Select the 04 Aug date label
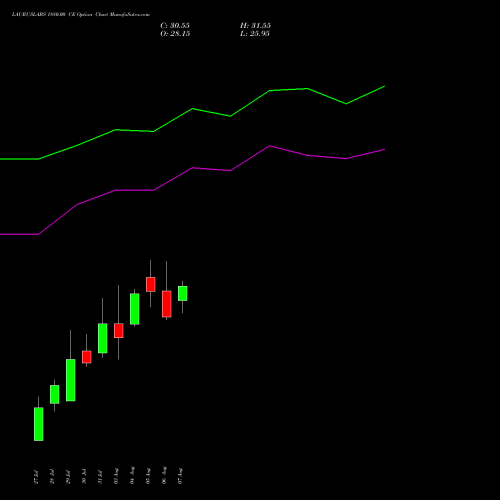Screen dimensions: 500x500 pyautogui.click(x=132, y=476)
